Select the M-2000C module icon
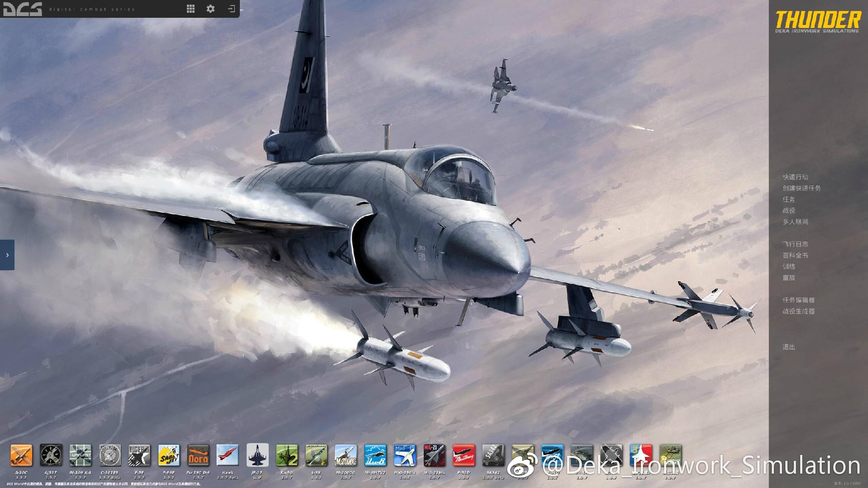 click(345, 455)
